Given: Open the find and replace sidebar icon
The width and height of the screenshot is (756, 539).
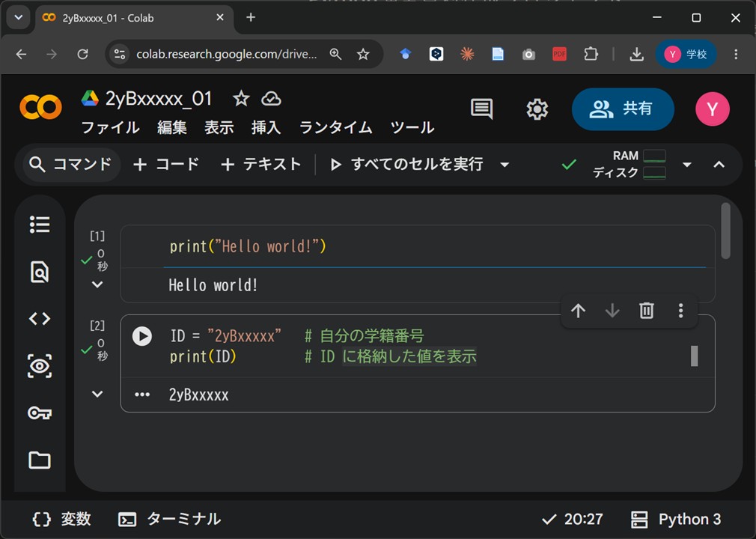Looking at the screenshot, I should tap(40, 272).
